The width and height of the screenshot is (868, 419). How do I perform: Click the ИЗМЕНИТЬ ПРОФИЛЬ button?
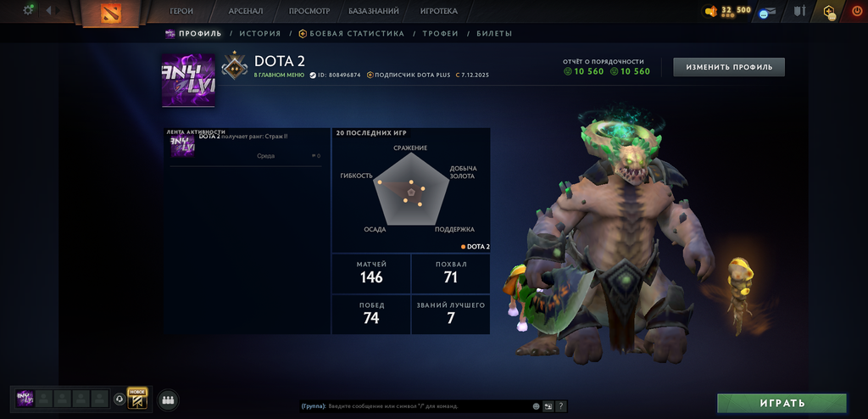pos(729,67)
